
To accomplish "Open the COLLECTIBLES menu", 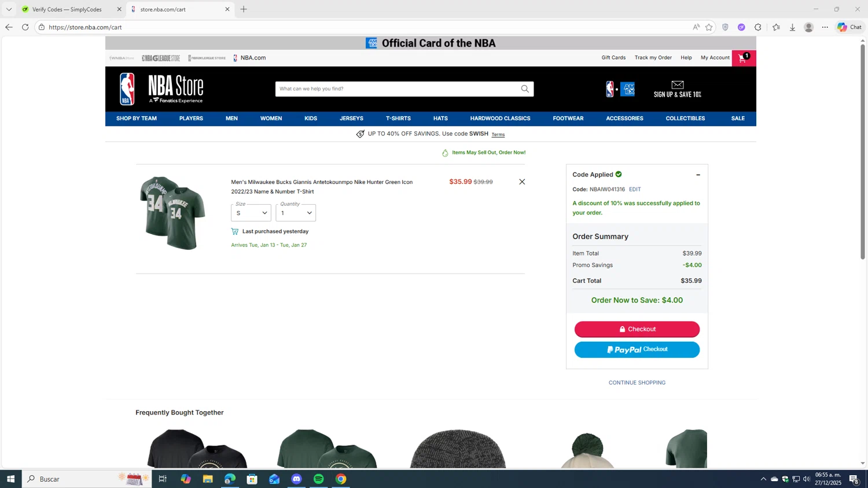I will 685,119.
